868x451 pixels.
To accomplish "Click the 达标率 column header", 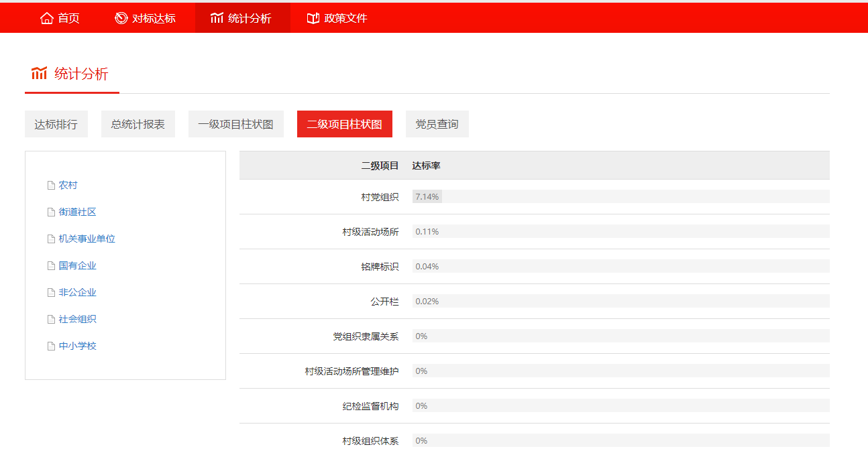I will [x=426, y=166].
